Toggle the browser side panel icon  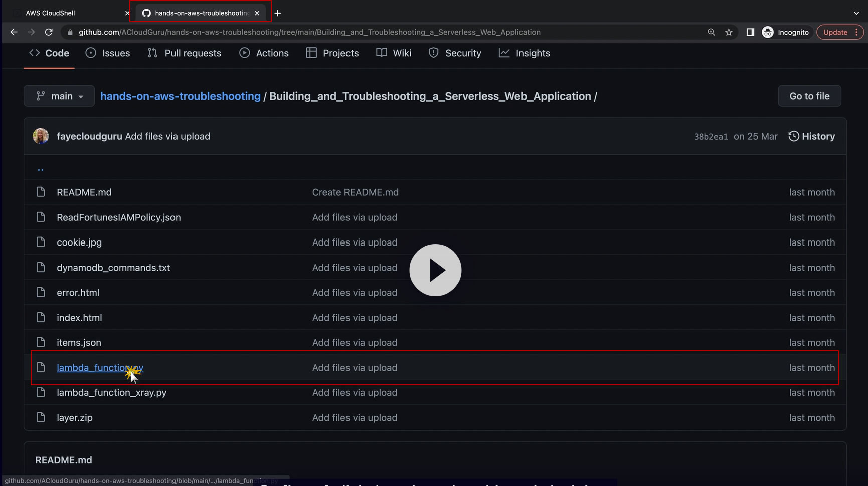[x=750, y=32]
